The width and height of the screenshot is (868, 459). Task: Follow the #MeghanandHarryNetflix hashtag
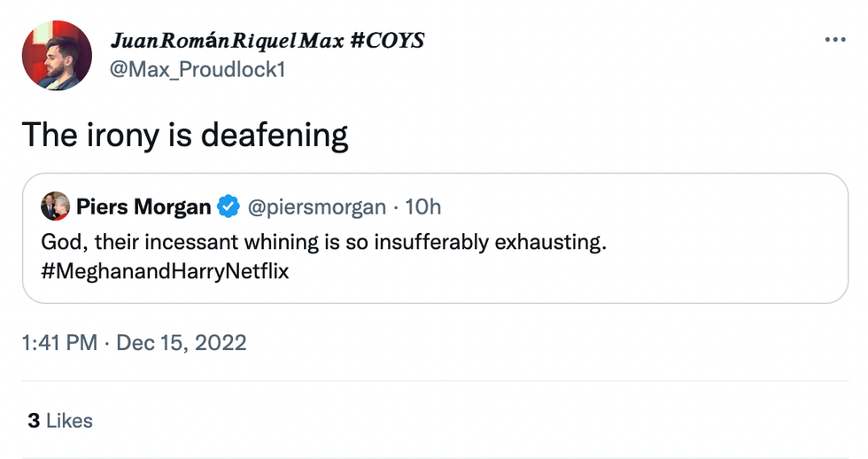[x=166, y=271]
